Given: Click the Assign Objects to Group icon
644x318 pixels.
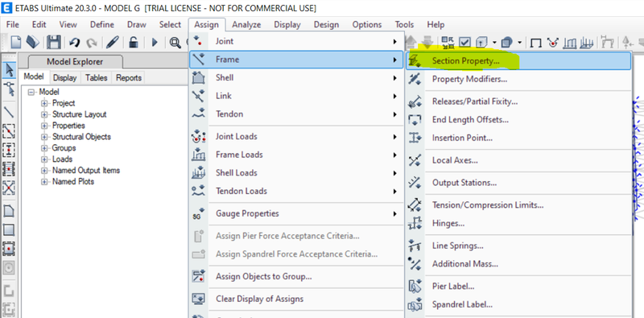Looking at the screenshot, I should click(198, 276).
